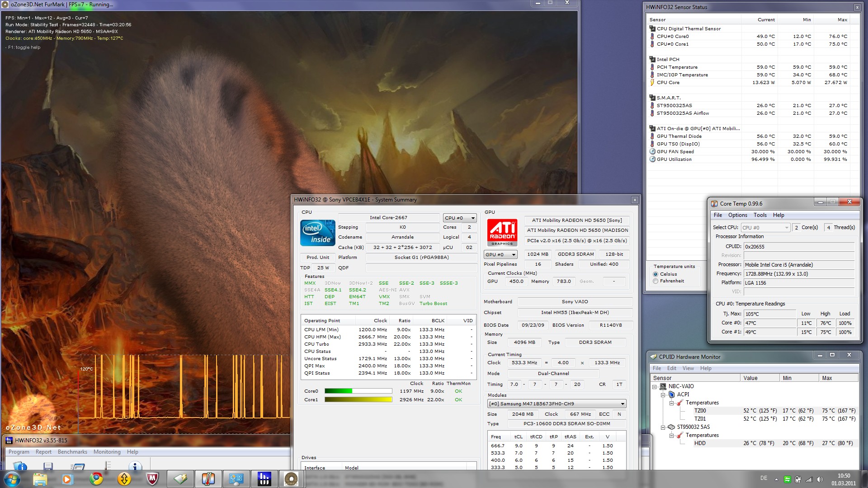Switch to Core Temp taskbar button

208,479
